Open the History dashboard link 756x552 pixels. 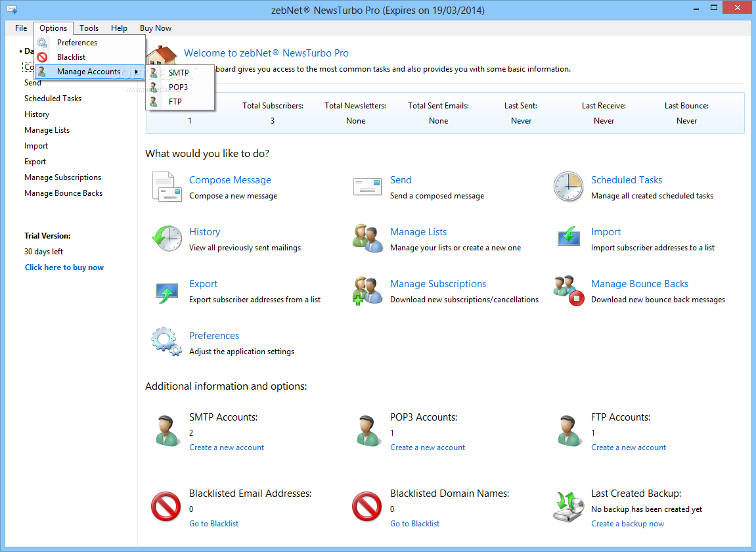click(x=204, y=232)
